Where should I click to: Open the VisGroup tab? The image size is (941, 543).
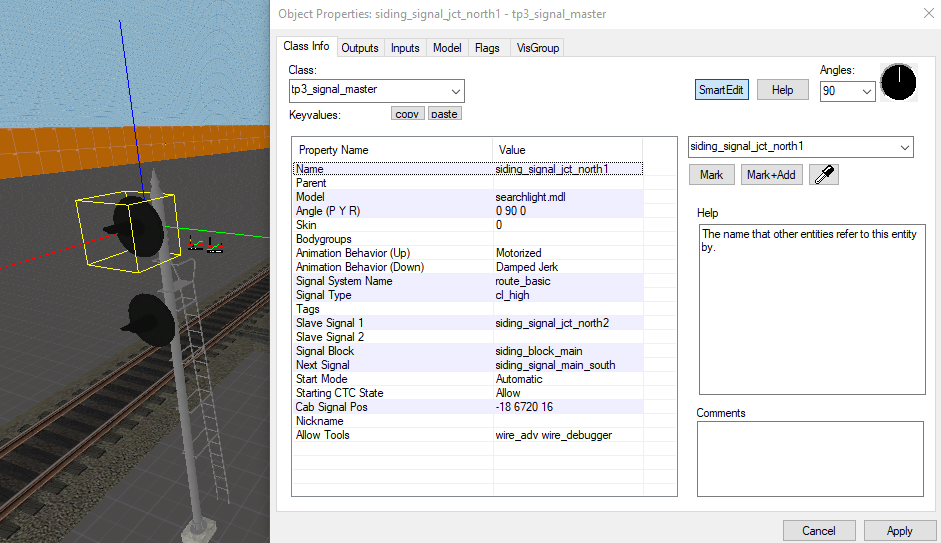(538, 48)
